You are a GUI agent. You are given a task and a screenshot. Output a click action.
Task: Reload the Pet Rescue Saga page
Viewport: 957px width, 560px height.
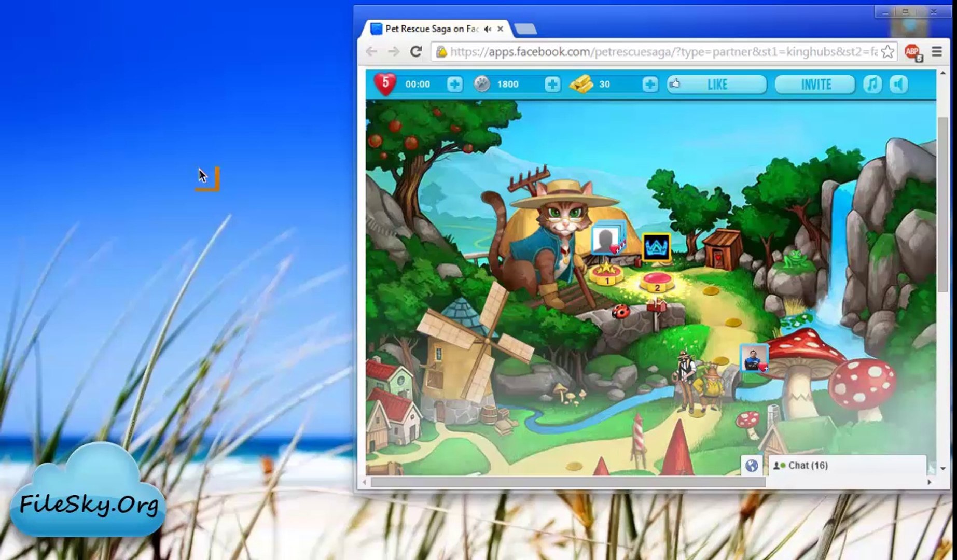pos(416,51)
